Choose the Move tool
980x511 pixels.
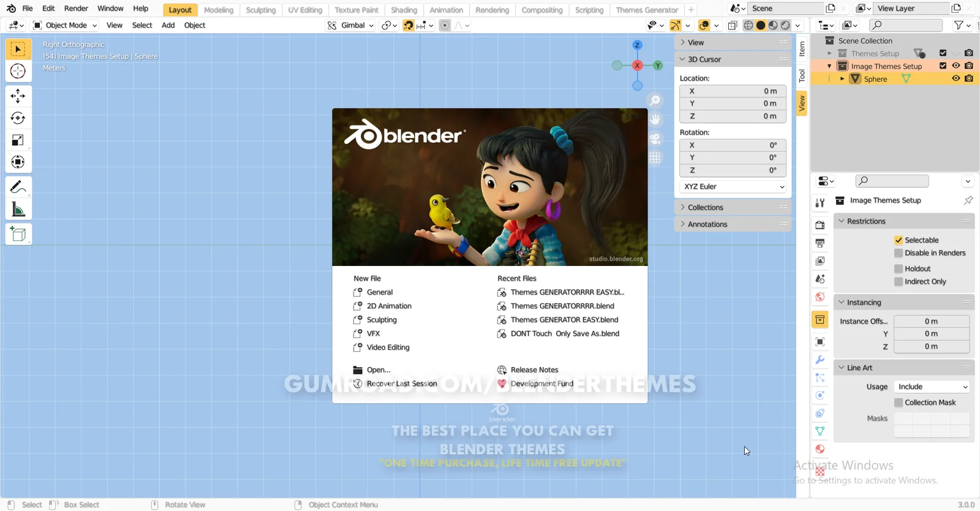18,96
